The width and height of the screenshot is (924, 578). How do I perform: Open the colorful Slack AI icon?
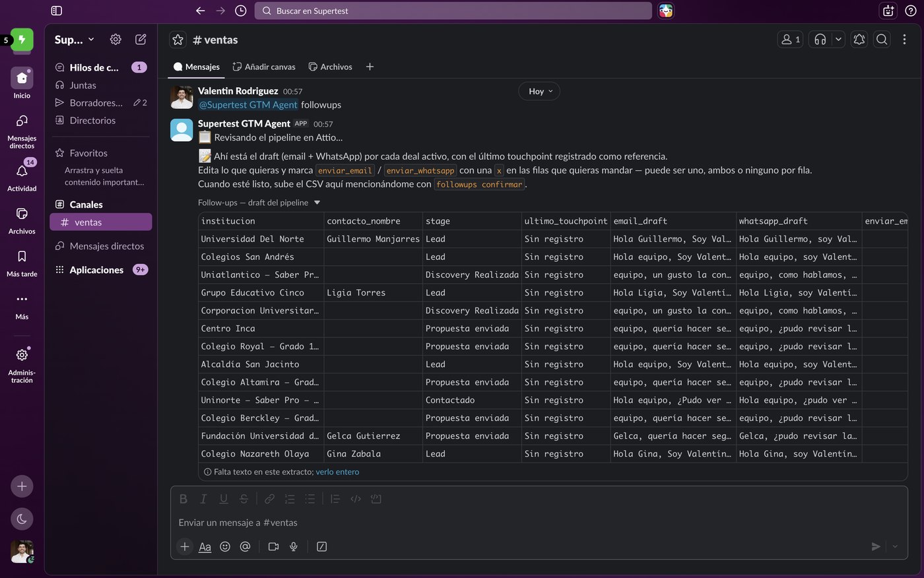pyautogui.click(x=666, y=11)
